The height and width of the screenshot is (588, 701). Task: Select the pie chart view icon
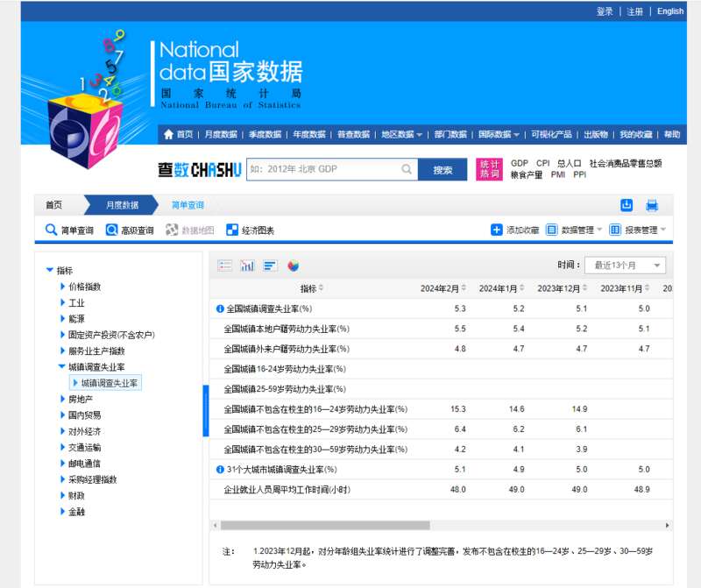293,266
